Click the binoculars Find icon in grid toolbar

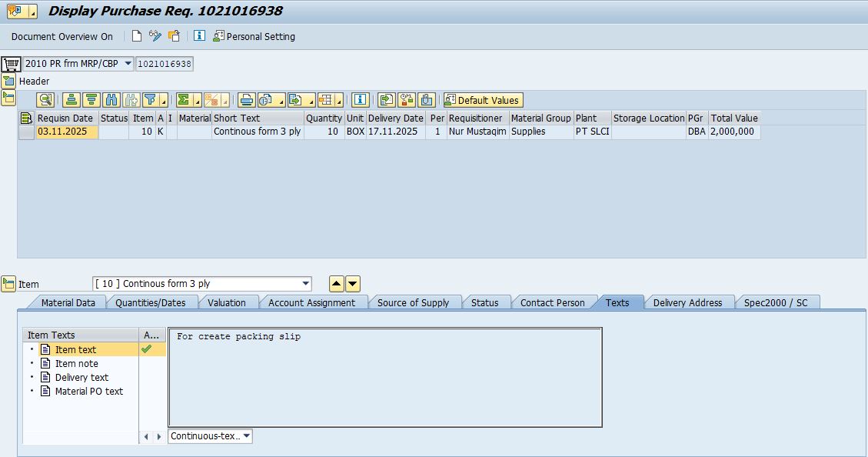(111, 100)
